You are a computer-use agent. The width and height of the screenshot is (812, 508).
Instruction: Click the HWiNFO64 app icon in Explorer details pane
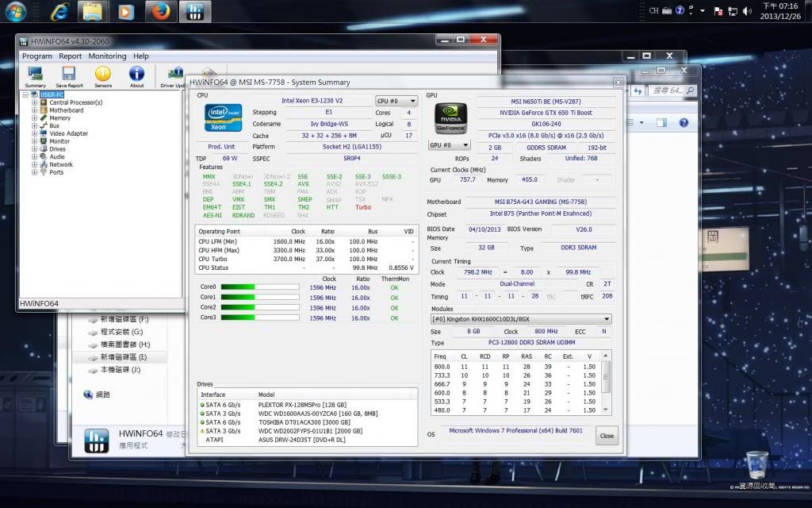point(96,441)
